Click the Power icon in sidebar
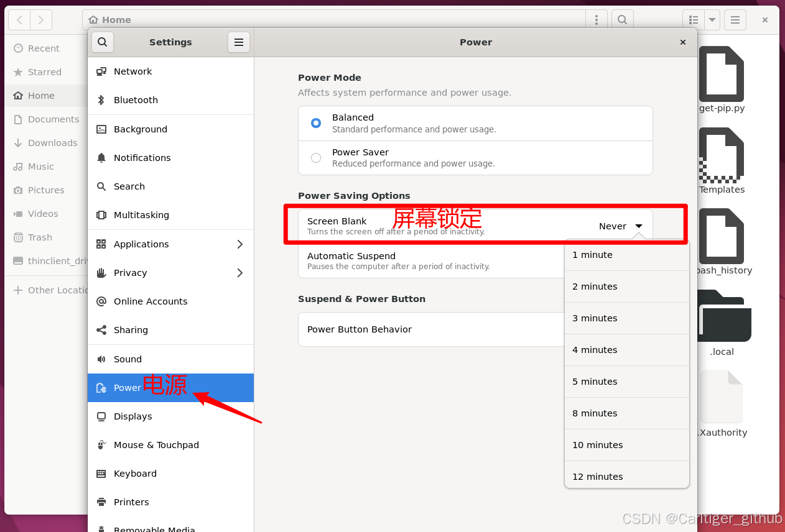 [x=101, y=388]
